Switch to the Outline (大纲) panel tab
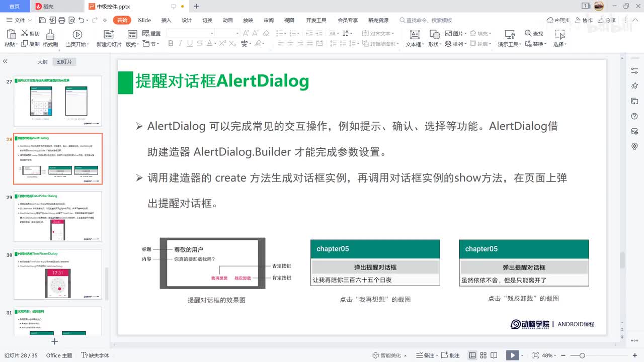Viewport: 644px width, 362px height. click(42, 62)
